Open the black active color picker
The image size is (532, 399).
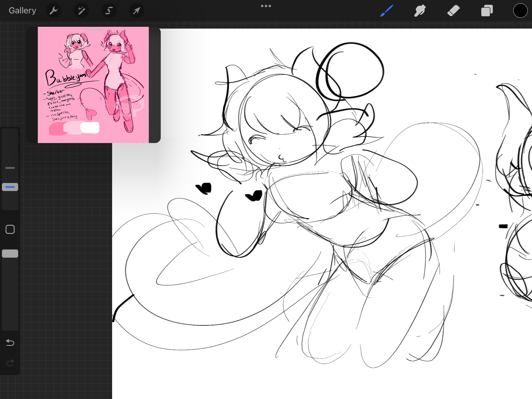pyautogui.click(x=520, y=11)
